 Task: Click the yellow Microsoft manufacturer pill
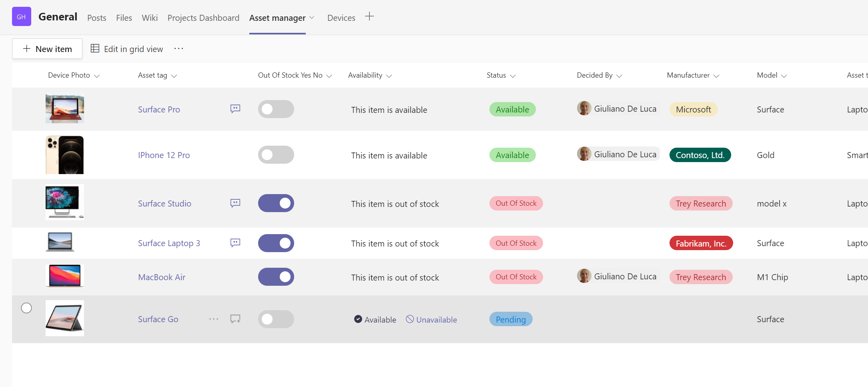point(694,109)
